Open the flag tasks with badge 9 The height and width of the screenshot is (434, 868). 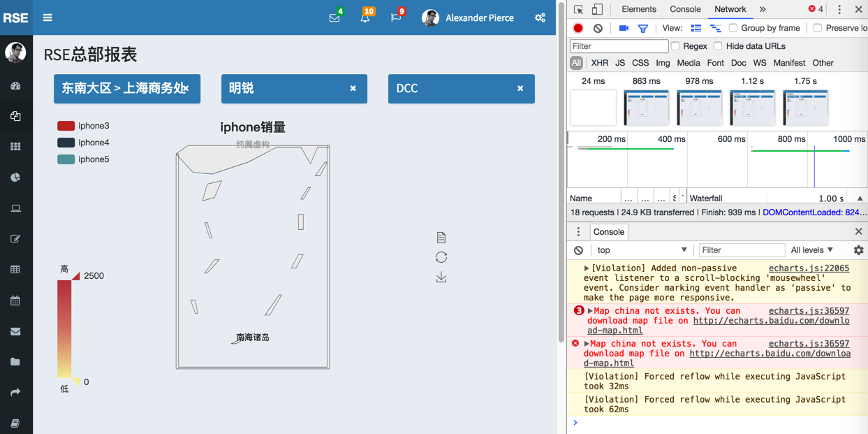tap(396, 17)
